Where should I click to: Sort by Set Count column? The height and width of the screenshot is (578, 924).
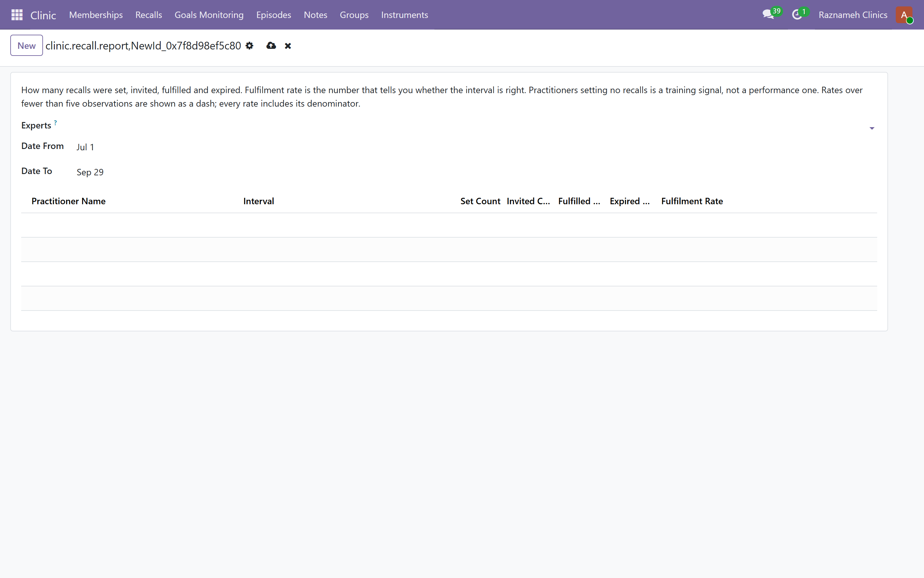click(x=480, y=201)
